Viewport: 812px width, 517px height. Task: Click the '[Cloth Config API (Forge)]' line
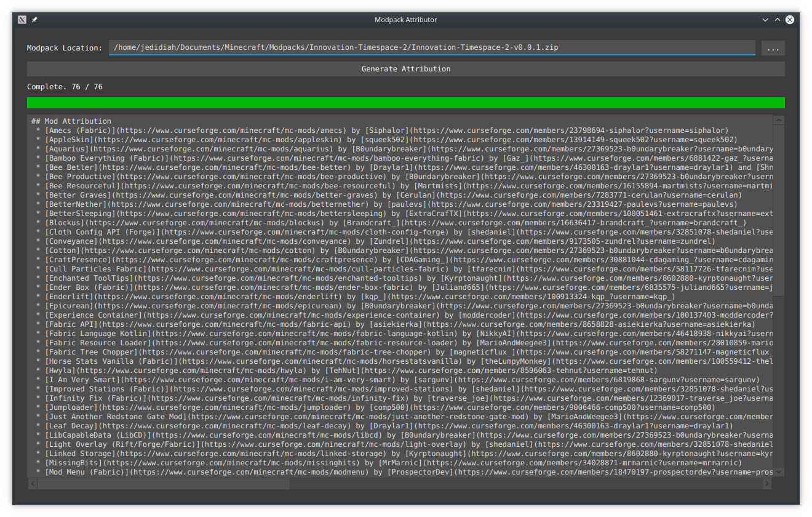[x=404, y=232]
